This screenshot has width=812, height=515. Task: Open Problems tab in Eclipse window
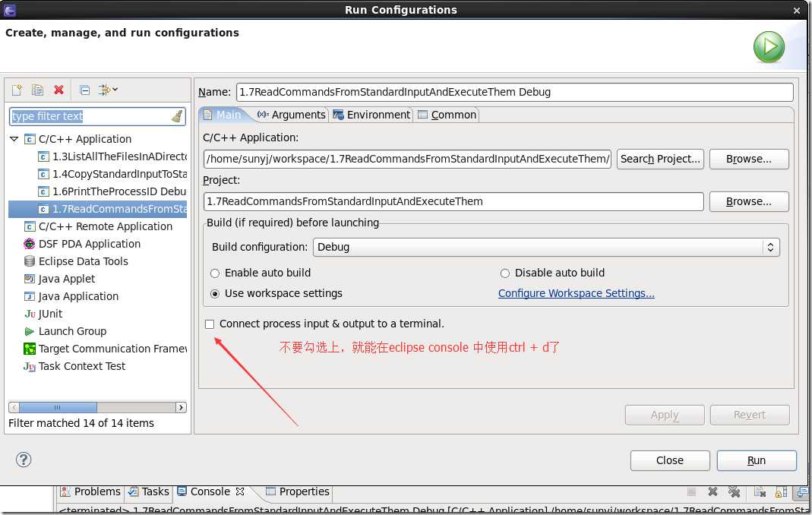tap(90, 491)
